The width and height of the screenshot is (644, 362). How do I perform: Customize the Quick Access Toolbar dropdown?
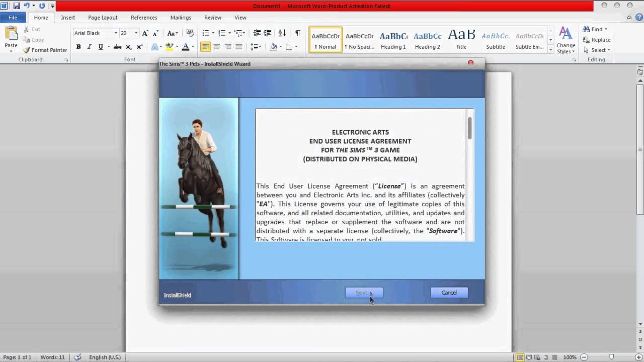[52, 6]
